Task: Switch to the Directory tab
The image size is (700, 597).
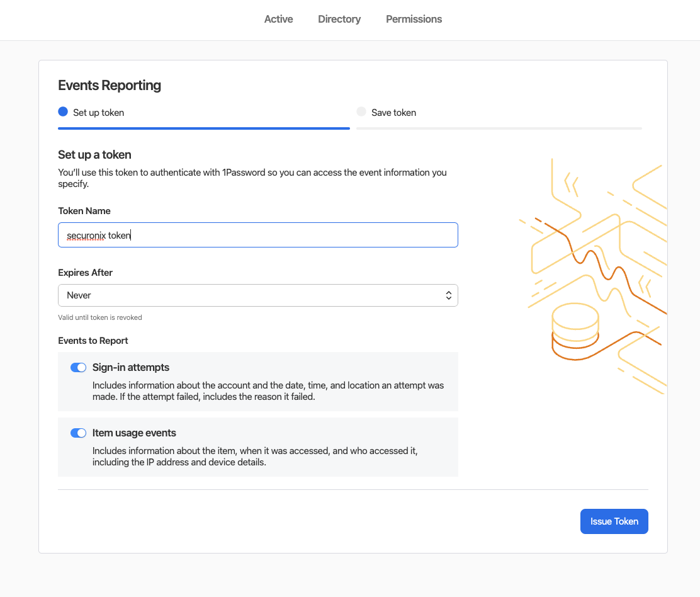Action: (339, 19)
